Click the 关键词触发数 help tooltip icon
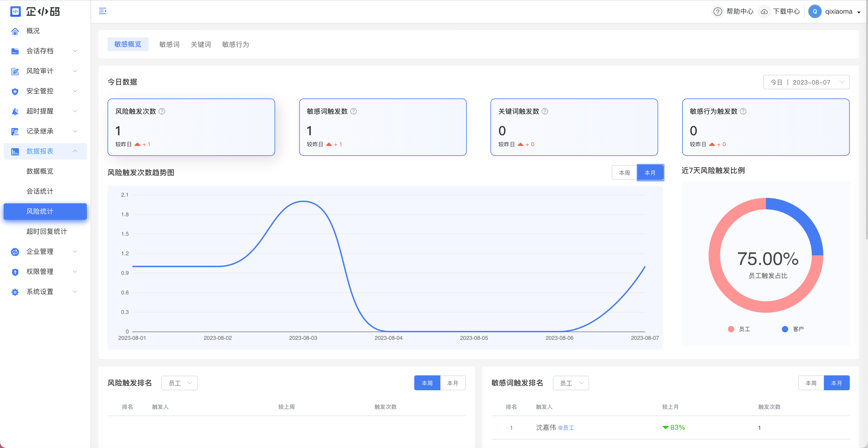The width and height of the screenshot is (868, 448). tap(545, 111)
